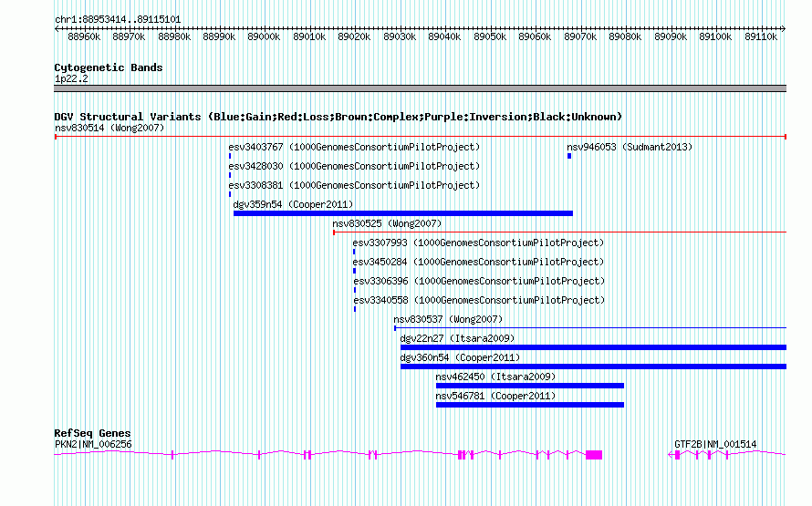Select the red nsv830525 loss line
Screen dimensions: 812x506
[x=560, y=232]
